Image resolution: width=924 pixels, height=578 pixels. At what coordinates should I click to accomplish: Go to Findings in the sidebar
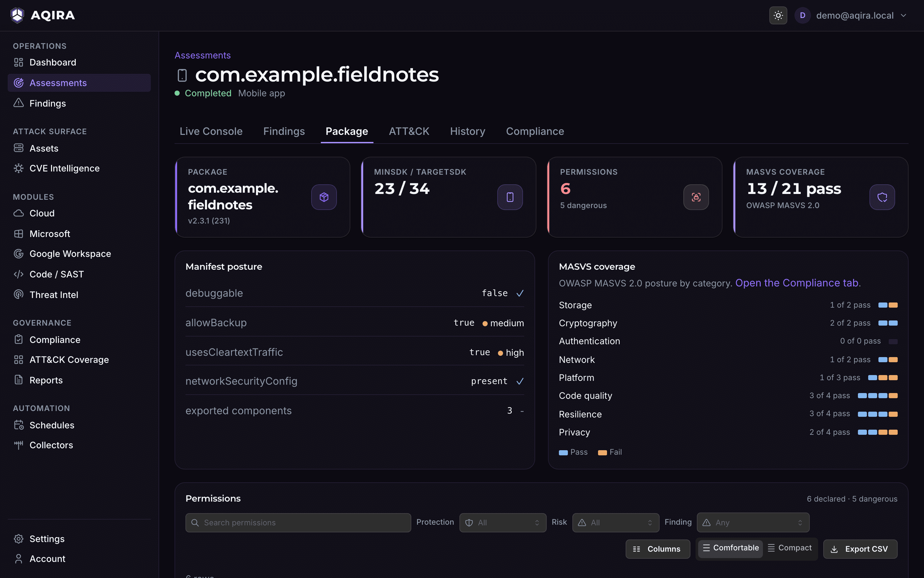tap(79, 103)
